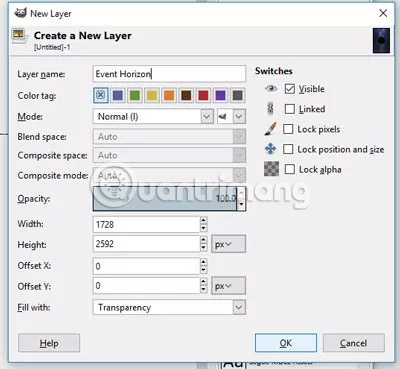Decrease Offset Y with down stepper

pyautogui.click(x=204, y=290)
